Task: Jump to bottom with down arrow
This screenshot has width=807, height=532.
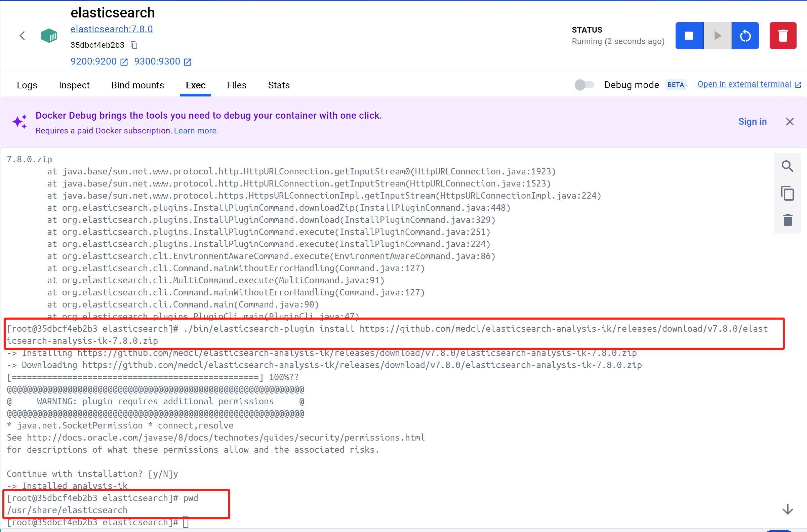Action: [787, 509]
